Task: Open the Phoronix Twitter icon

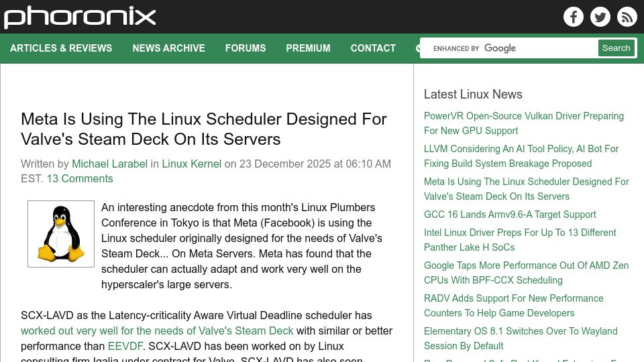Action: pos(600,17)
